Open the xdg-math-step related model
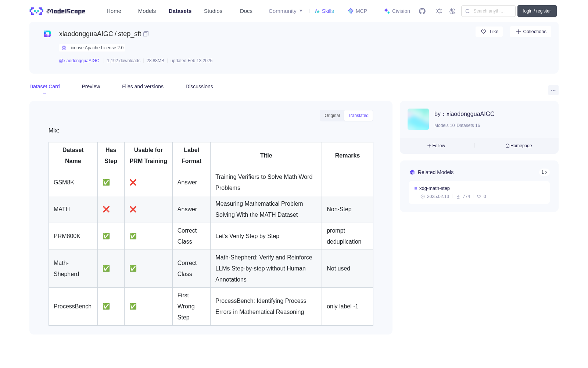The height and width of the screenshot is (368, 588). (x=434, y=188)
